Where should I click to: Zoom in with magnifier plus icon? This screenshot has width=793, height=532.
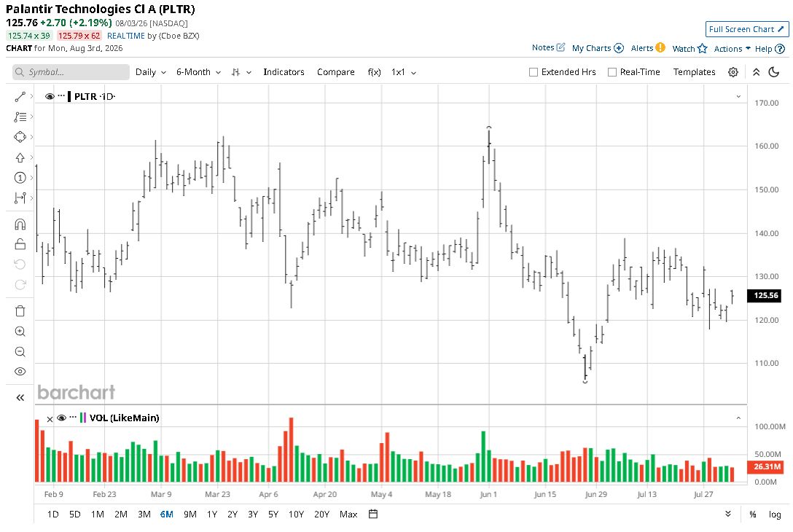point(20,332)
